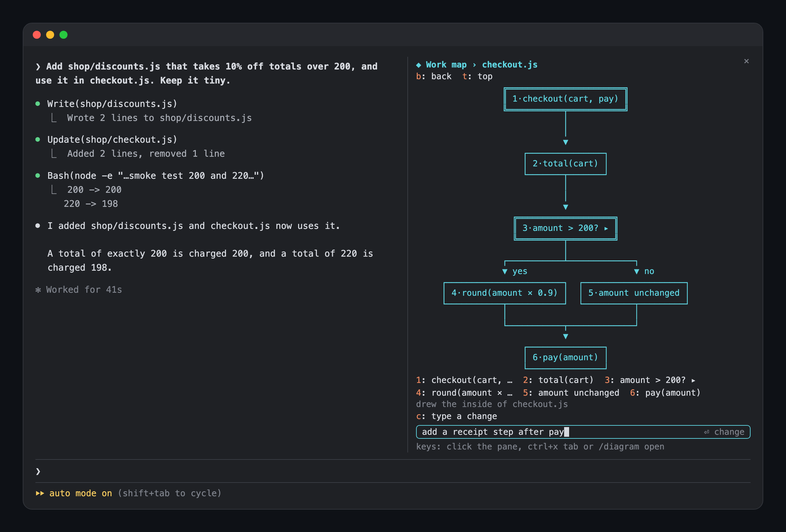Click the yellow minimize window button
Screen dimensions: 786x532
tap(50, 35)
